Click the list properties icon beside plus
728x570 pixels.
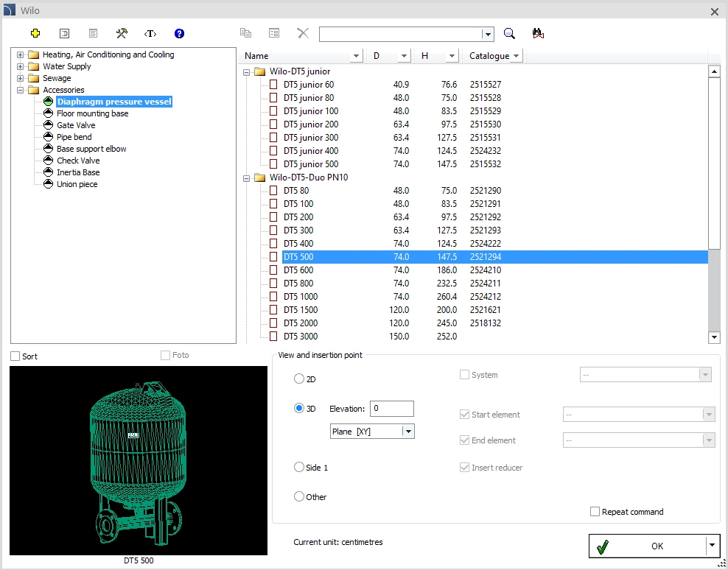(x=65, y=33)
